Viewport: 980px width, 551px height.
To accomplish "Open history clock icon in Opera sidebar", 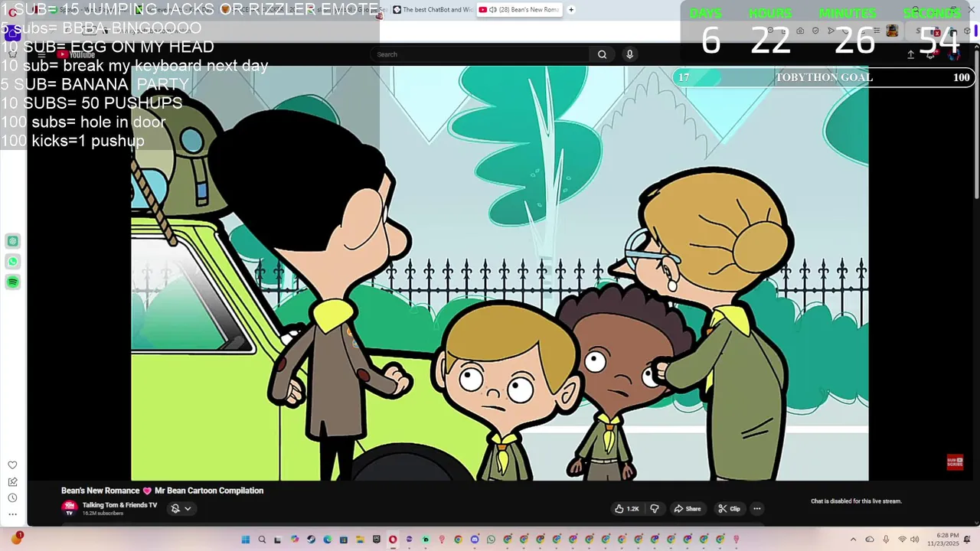I will point(12,497).
